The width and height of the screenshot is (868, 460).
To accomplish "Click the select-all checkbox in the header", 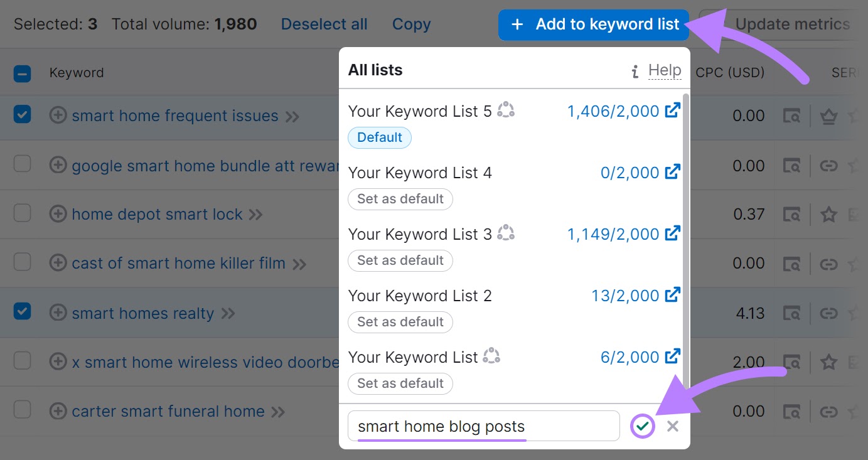I will pyautogui.click(x=22, y=72).
